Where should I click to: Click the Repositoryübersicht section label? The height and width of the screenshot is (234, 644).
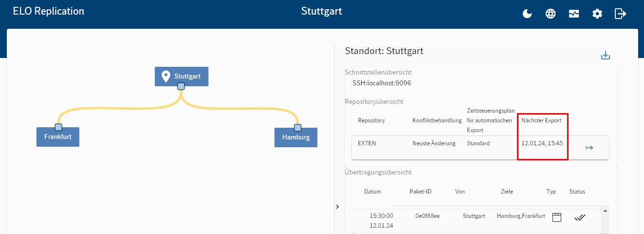point(374,102)
